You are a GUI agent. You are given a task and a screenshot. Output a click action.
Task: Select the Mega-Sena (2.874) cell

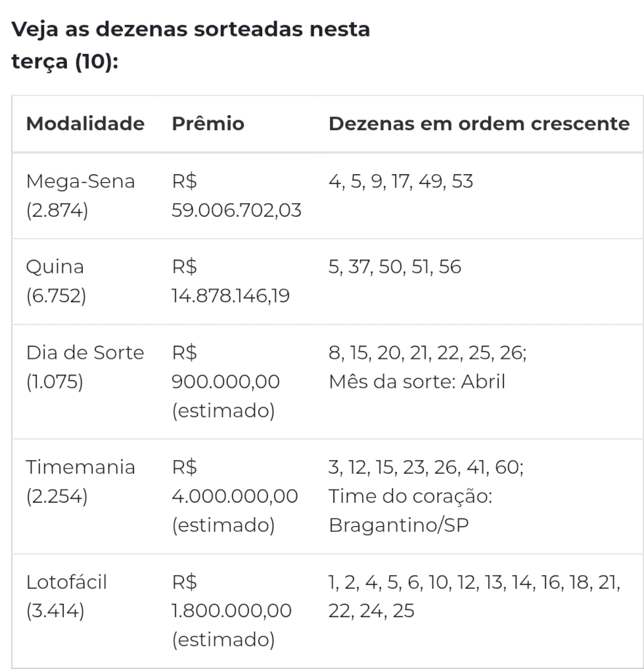(81, 196)
